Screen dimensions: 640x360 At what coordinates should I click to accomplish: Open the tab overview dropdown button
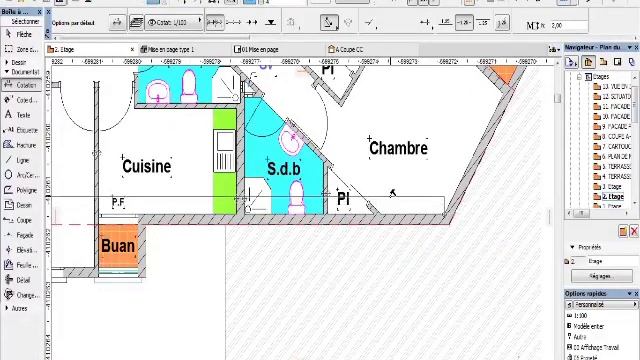tap(554, 49)
